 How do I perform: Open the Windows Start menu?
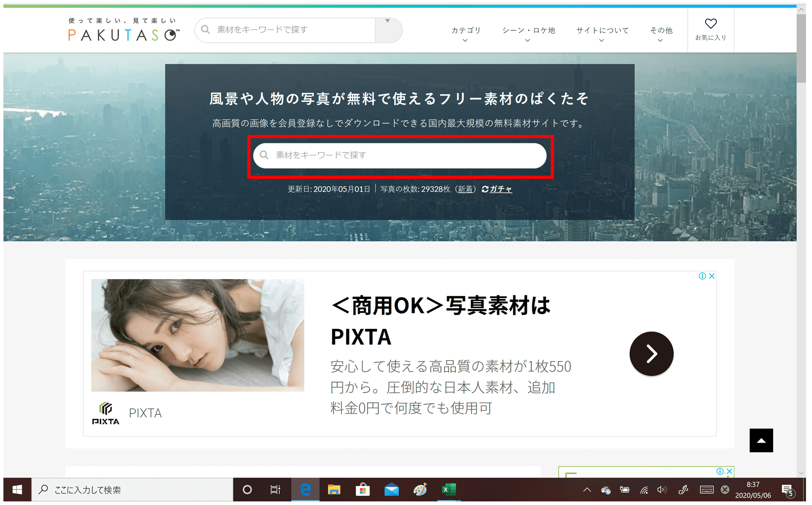coord(17,489)
